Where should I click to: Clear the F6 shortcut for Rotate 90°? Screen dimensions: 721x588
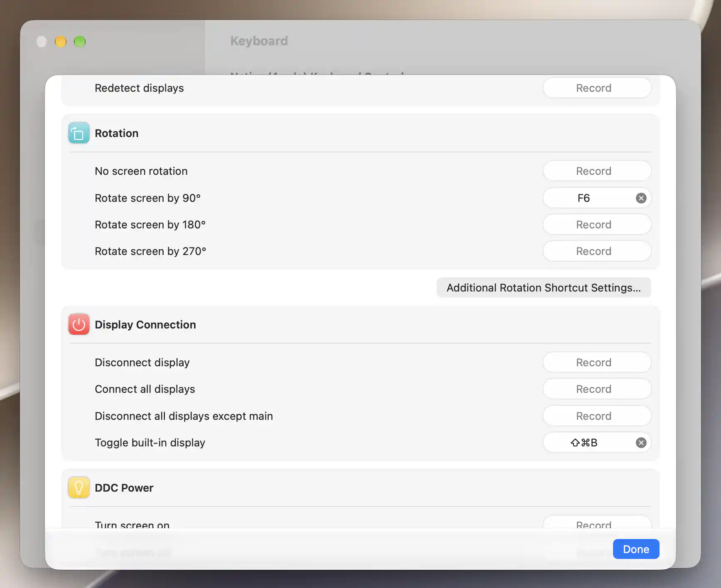[x=641, y=198]
